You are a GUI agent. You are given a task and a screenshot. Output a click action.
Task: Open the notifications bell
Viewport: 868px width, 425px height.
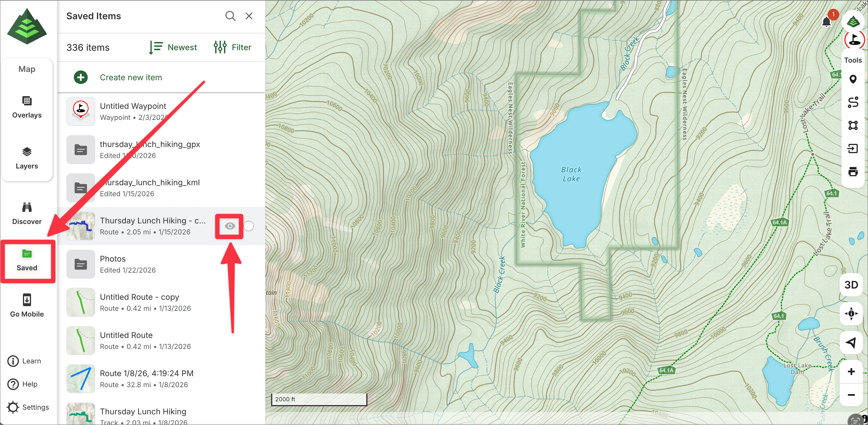[x=826, y=22]
